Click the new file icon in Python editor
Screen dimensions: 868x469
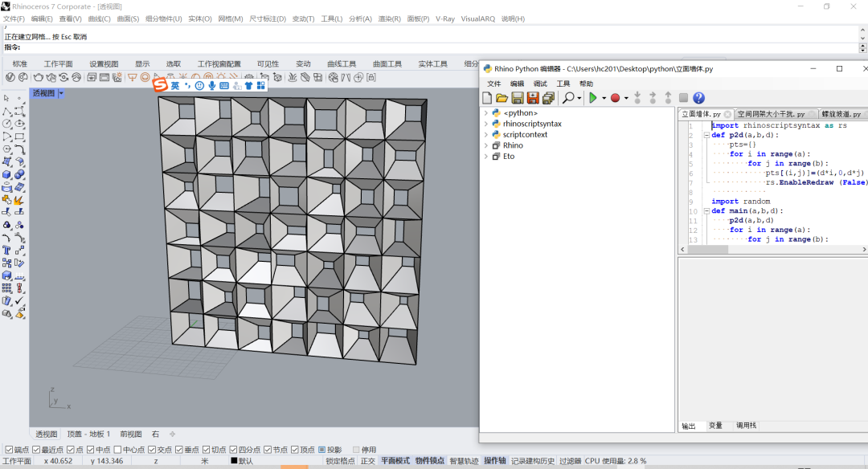[x=487, y=98]
